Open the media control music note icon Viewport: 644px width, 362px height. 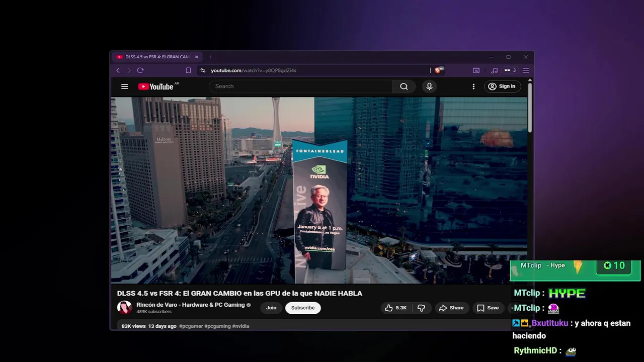[494, 70]
